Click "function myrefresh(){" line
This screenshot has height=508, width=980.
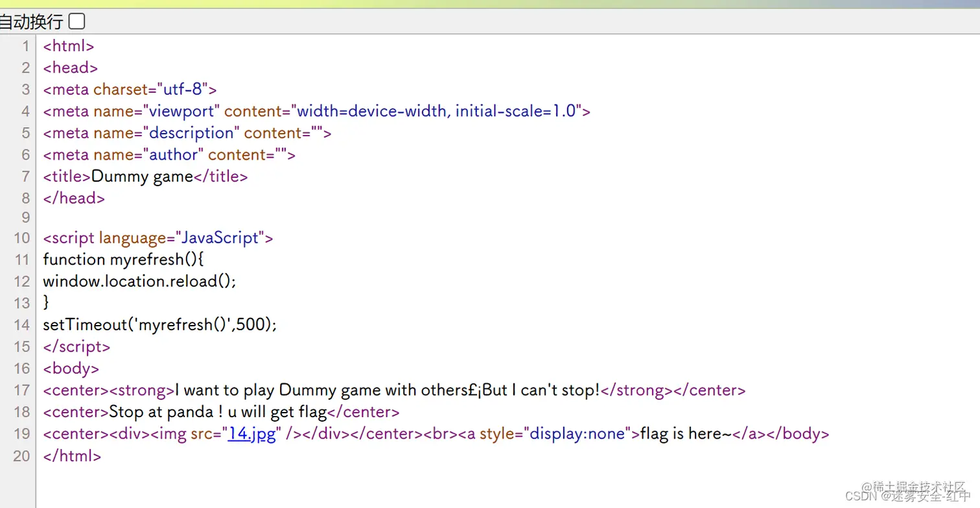(123, 260)
